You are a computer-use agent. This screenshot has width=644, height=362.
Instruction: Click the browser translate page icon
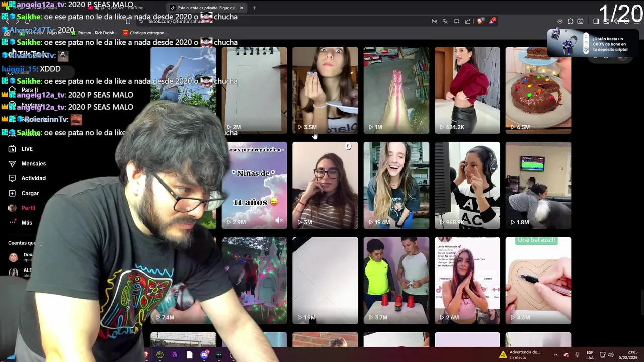click(445, 21)
